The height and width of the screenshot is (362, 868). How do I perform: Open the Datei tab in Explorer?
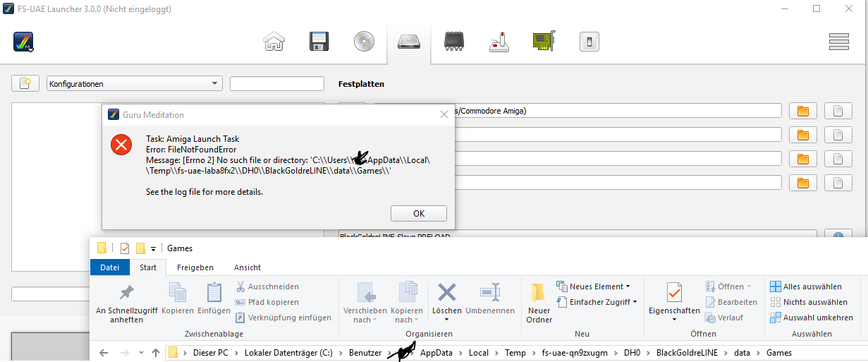tap(110, 267)
